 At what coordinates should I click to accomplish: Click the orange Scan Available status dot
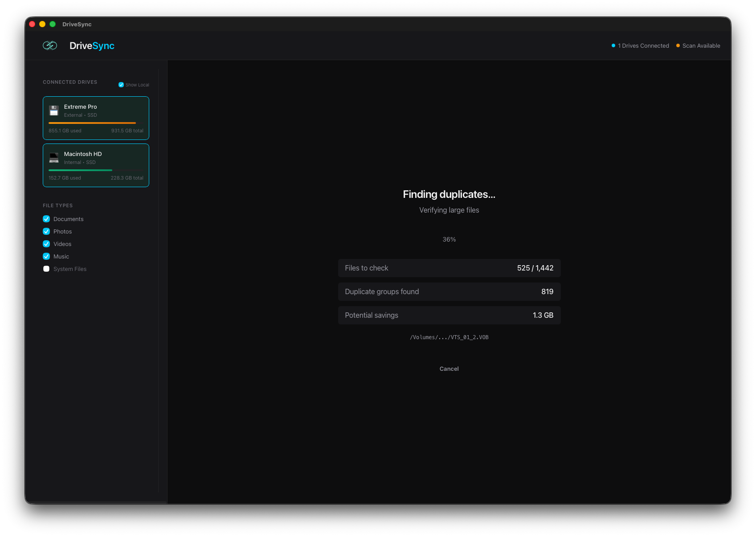click(x=678, y=45)
